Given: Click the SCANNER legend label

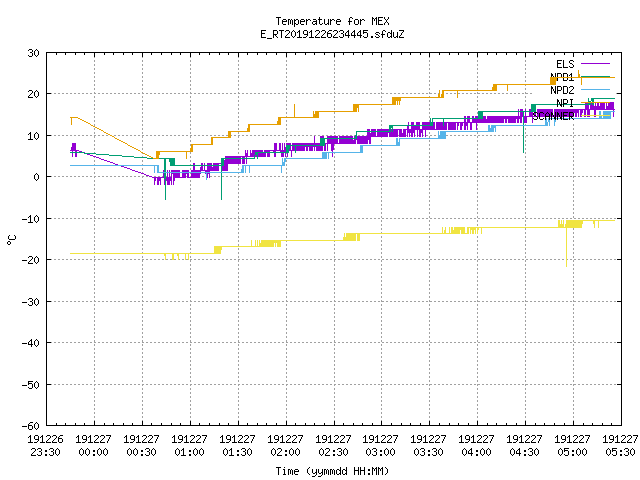Looking at the screenshot, I should point(553,116).
